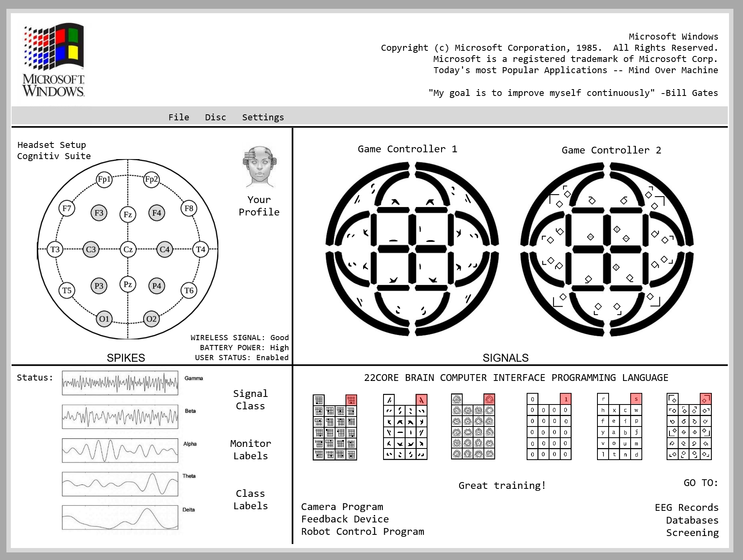
Task: Click the red '1' cell in number grid
Action: coord(566,399)
